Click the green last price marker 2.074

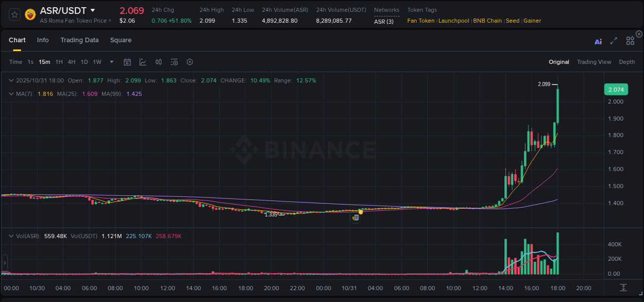[x=616, y=89]
